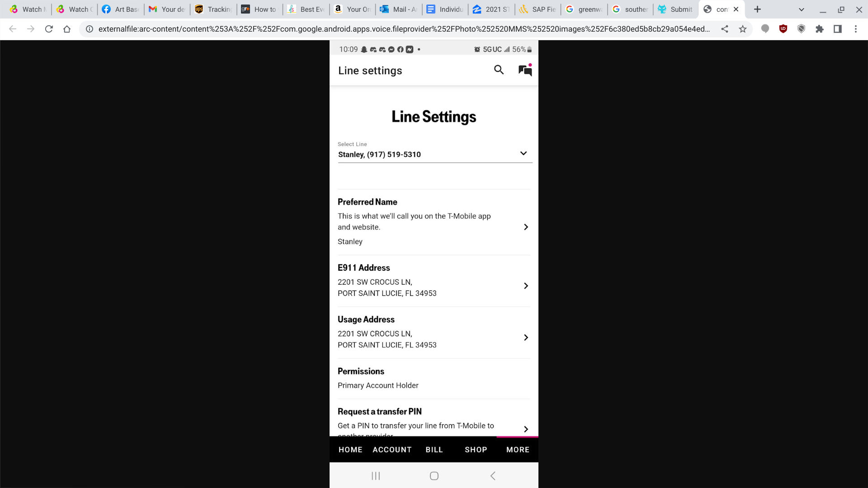Screen dimensions: 868x488
Task: Open the chat messages icon
Action: point(525,70)
